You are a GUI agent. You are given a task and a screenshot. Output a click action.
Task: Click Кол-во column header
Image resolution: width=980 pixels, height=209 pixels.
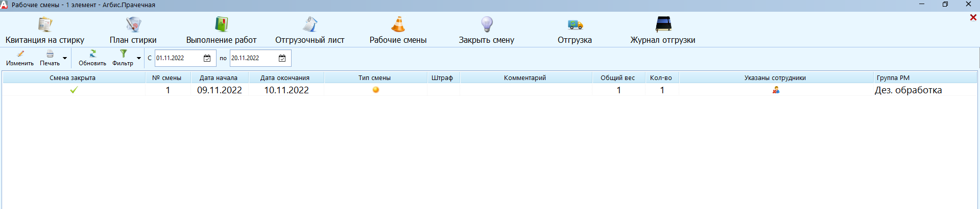[x=661, y=77]
